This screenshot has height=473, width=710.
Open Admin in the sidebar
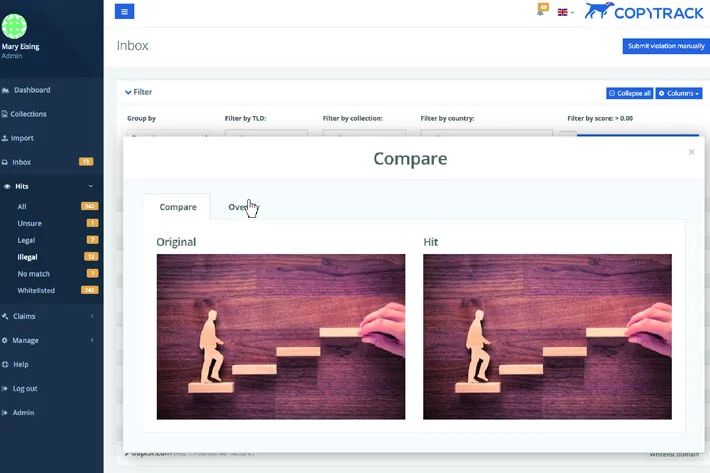tap(23, 412)
